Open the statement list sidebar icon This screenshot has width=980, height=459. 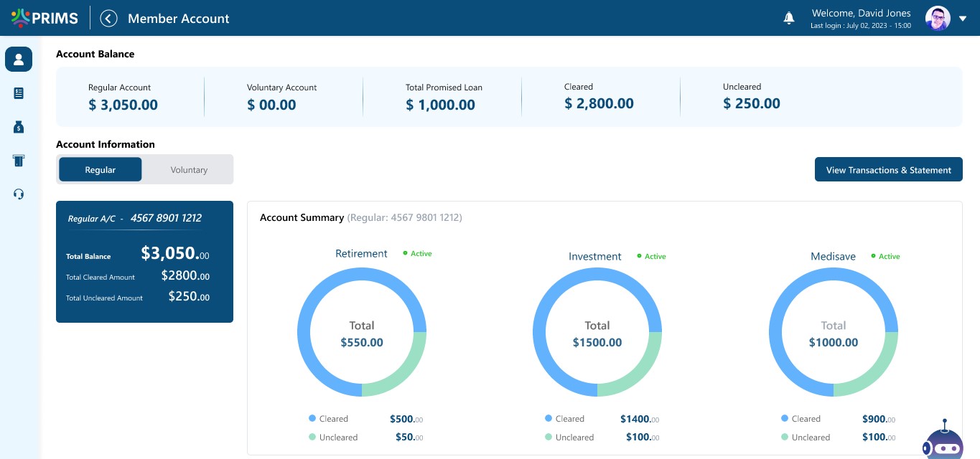19,93
